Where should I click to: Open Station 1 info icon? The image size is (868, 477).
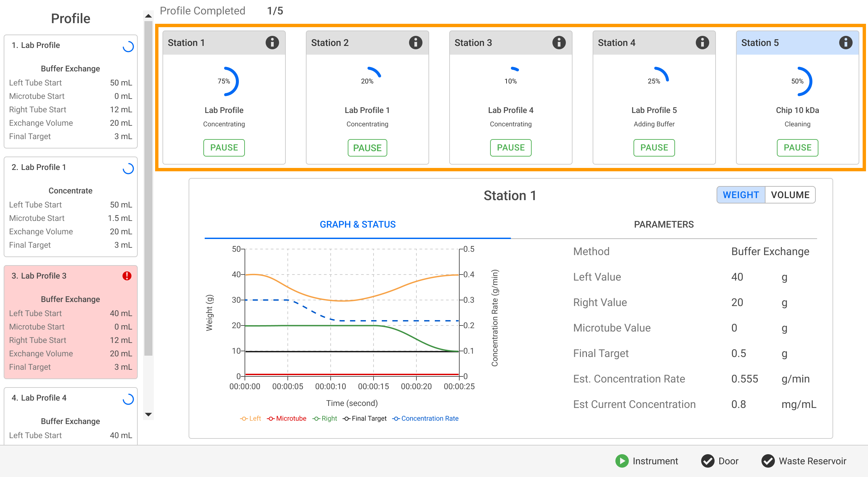272,43
